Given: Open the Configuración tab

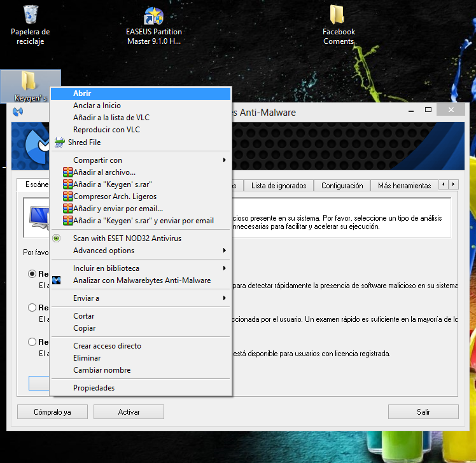Looking at the screenshot, I should coord(342,185).
